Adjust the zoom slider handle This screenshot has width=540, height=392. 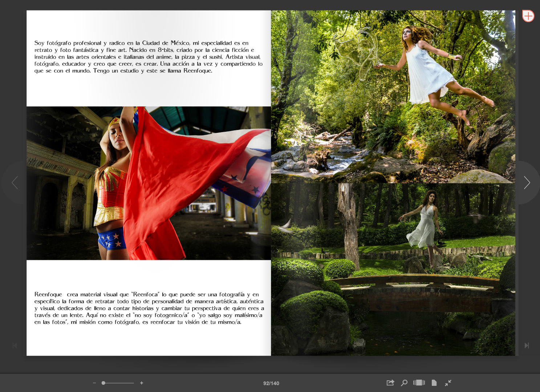pos(103,383)
